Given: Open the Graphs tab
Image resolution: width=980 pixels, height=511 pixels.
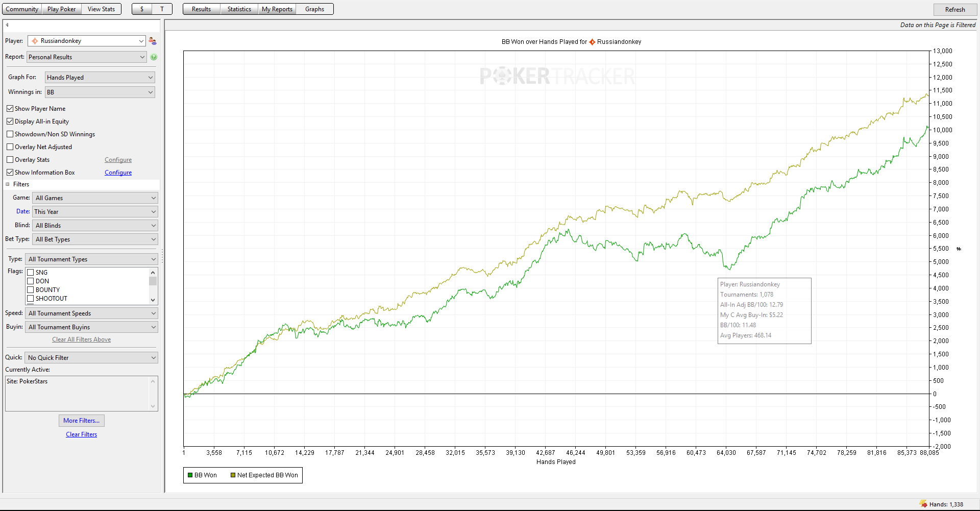Looking at the screenshot, I should click(x=315, y=9).
